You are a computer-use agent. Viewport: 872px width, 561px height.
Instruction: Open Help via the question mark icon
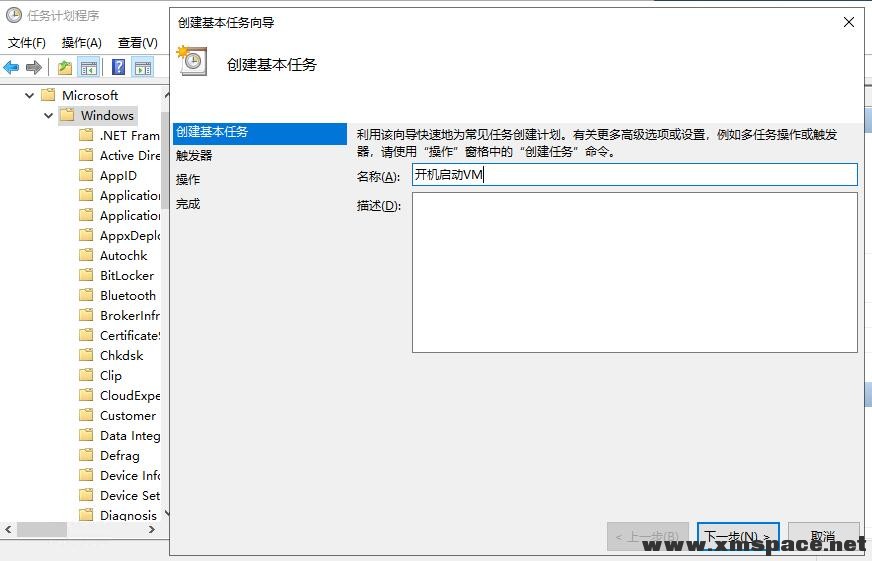pyautogui.click(x=118, y=67)
